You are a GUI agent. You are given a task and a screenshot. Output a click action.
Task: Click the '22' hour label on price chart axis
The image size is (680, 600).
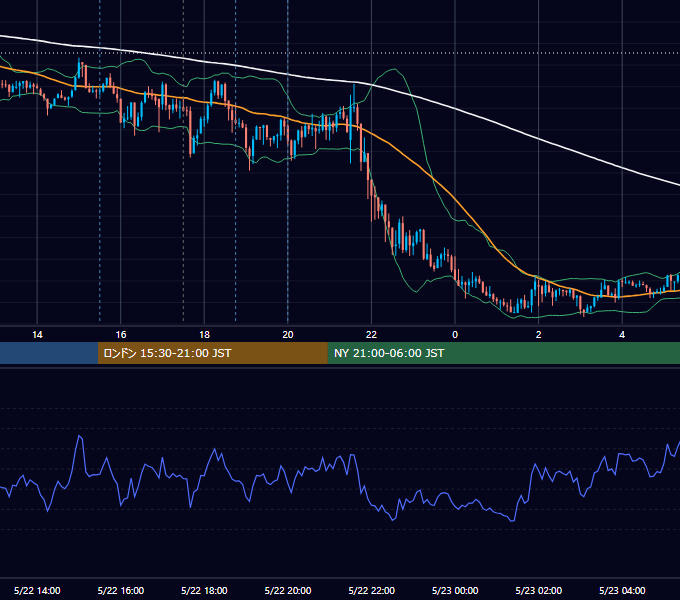[x=371, y=335]
